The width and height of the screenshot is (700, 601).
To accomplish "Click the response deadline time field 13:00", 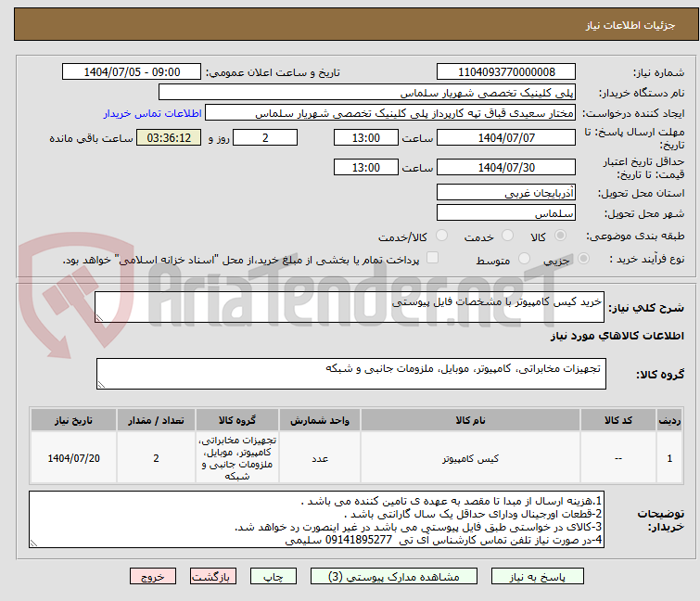I will (x=365, y=137).
